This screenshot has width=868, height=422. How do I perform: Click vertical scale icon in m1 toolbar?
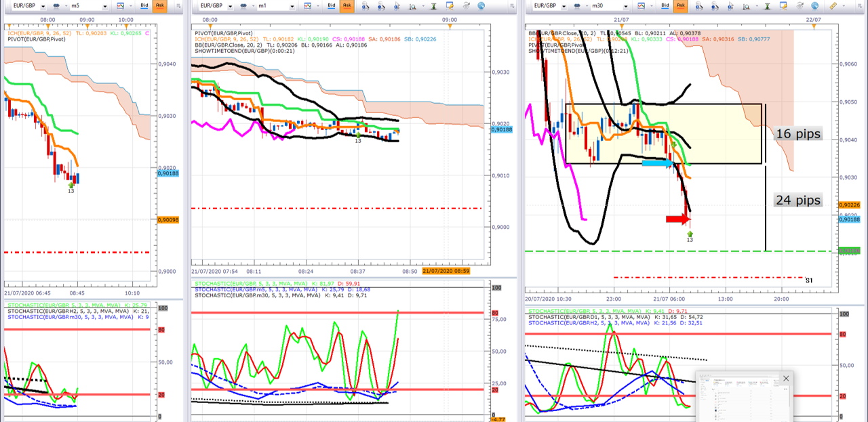434,5
